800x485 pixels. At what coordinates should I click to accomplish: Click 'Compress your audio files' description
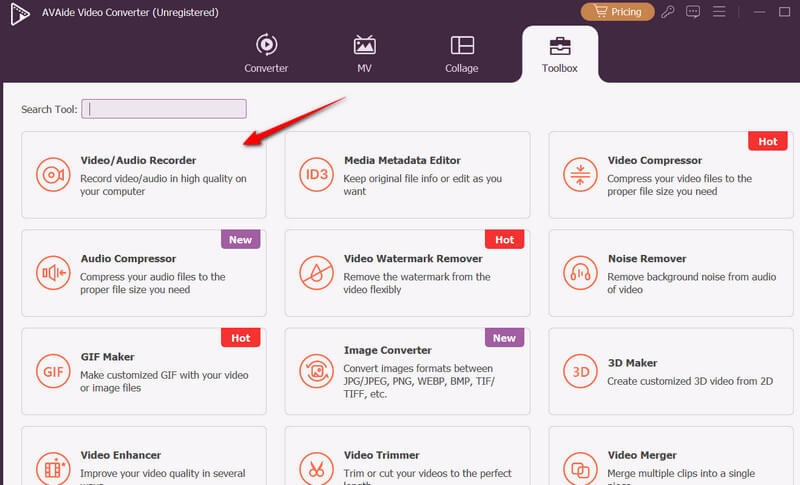click(153, 283)
